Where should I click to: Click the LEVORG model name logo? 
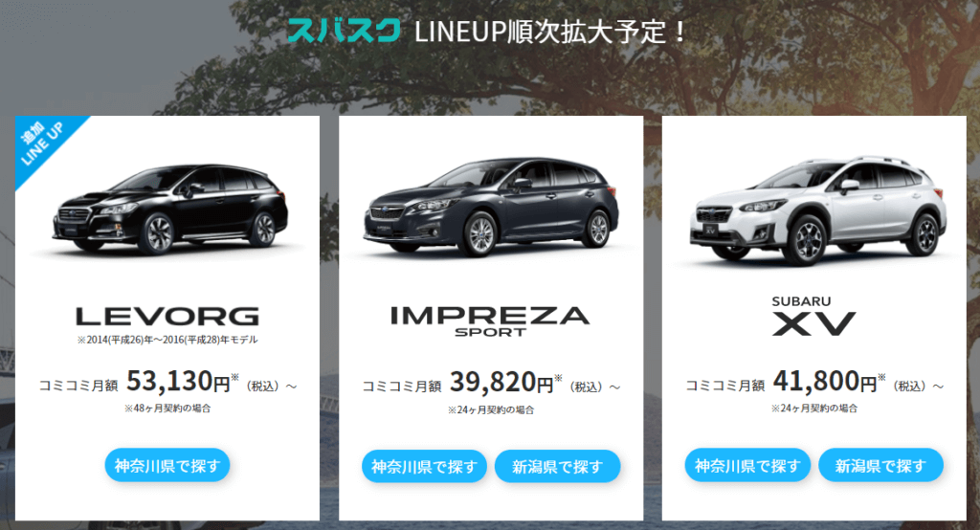(x=167, y=317)
